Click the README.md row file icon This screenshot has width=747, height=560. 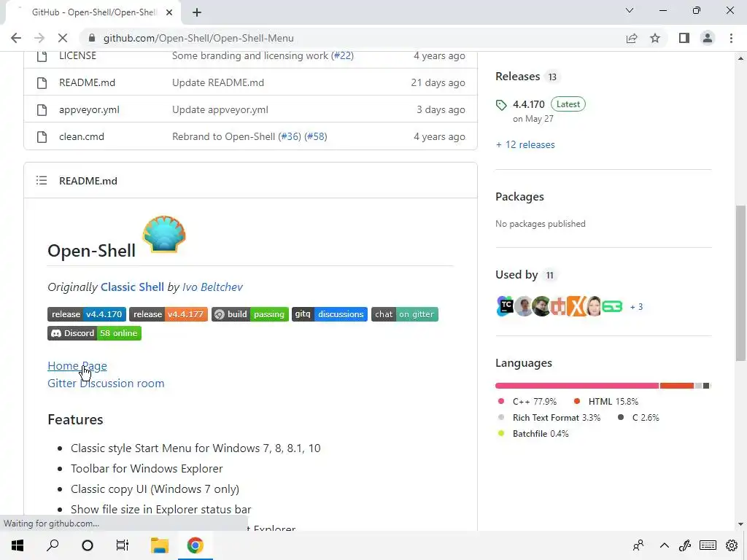click(x=42, y=83)
